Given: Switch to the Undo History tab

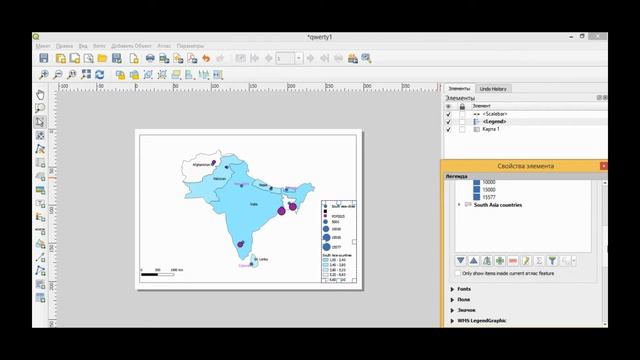Looking at the screenshot, I should (493, 89).
